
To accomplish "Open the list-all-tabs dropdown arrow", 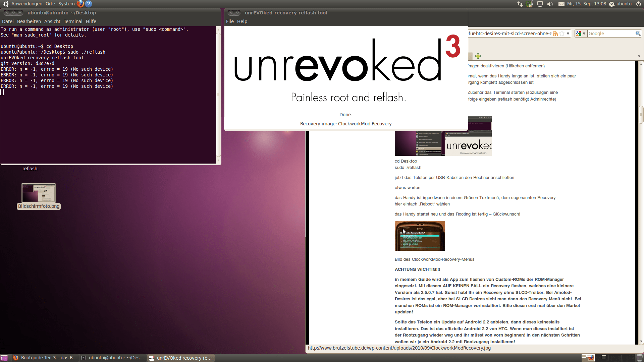I will pos(639,56).
